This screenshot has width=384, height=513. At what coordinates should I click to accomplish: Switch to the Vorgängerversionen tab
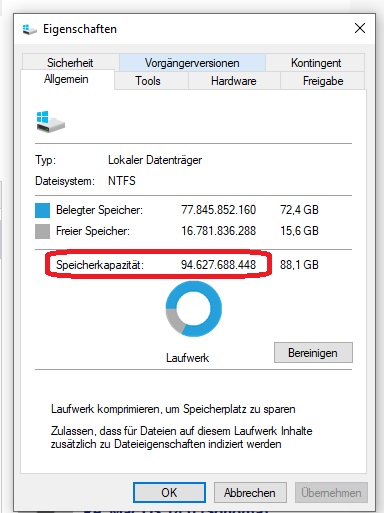(192, 63)
